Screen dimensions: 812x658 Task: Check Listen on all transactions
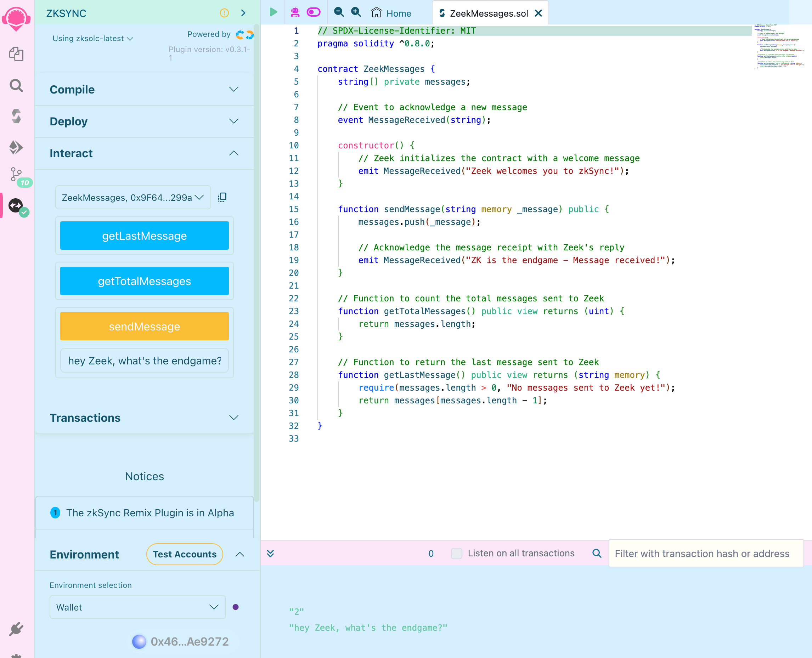click(456, 554)
